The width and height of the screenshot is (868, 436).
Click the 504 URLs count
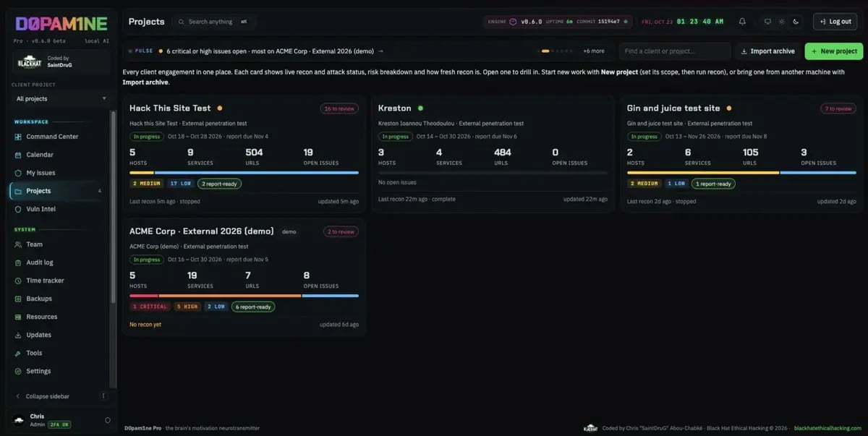coord(254,153)
